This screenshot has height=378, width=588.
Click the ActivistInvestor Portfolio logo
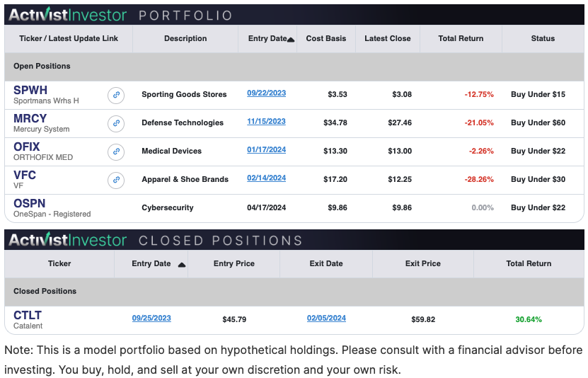pyautogui.click(x=68, y=15)
